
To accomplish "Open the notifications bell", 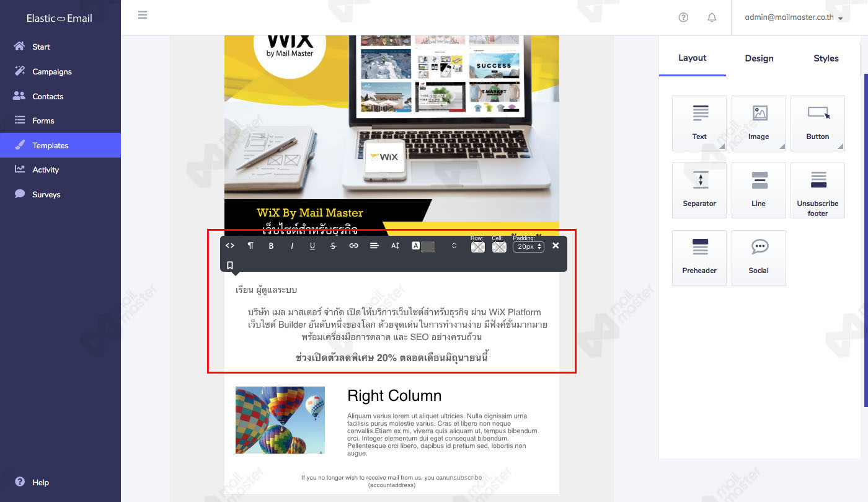I will pyautogui.click(x=712, y=17).
